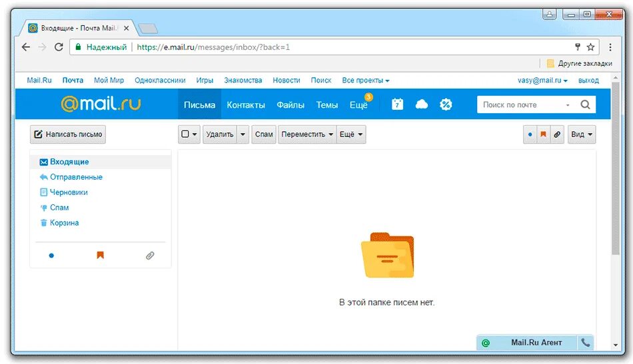This screenshot has height=364, width=633.
Task: Click blue unread dot under folder list
Action: (x=51, y=255)
